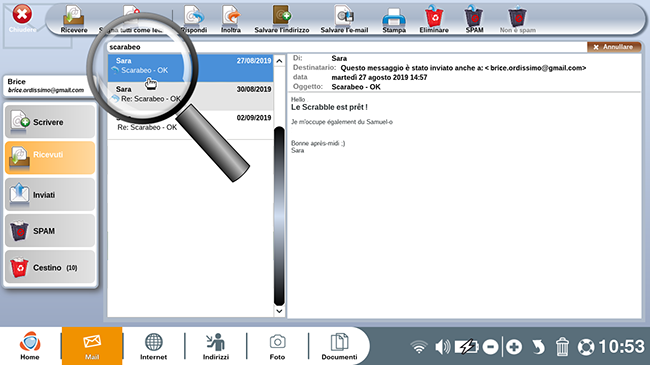Delete the message with Eliminare
650x365 pixels.
pos(434,19)
